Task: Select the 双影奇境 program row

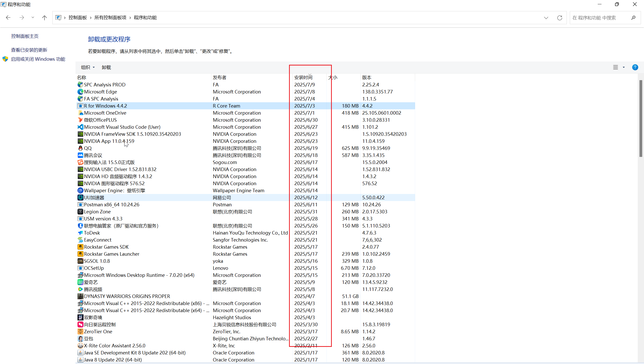Action: (x=246, y=317)
